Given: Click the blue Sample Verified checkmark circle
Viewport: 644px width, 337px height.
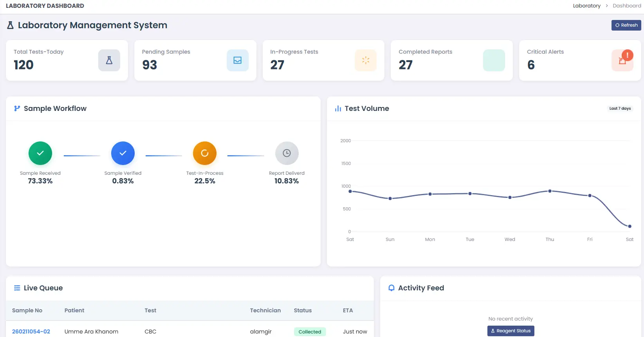Looking at the screenshot, I should (x=123, y=153).
